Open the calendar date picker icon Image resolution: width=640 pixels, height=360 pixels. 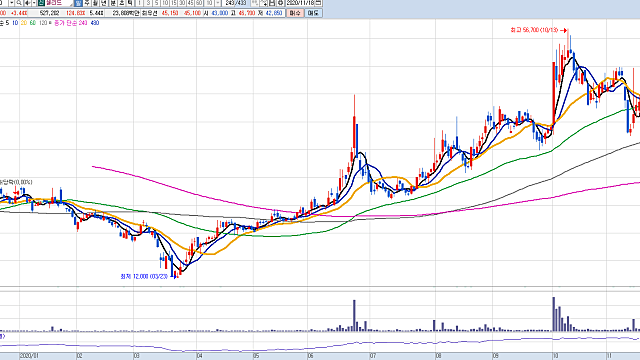[x=318, y=3]
